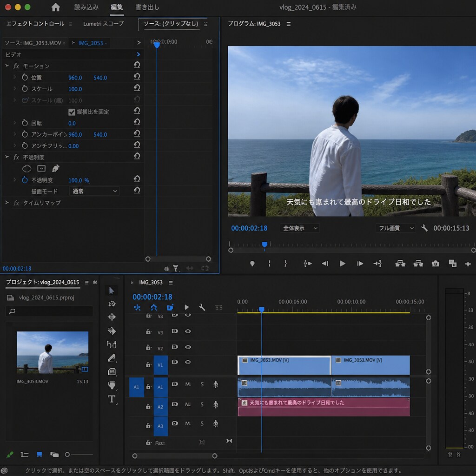The image size is (476, 476).
Task: Create 4-point rectangle mask for opacity
Action: 41,168
